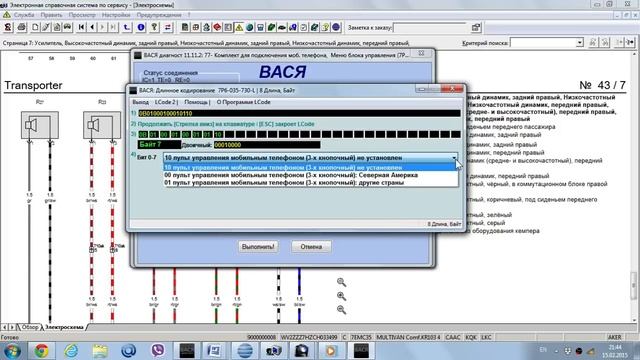Open File Explorer folder from the taskbar
This screenshot has width=640, height=360.
click(x=100, y=351)
